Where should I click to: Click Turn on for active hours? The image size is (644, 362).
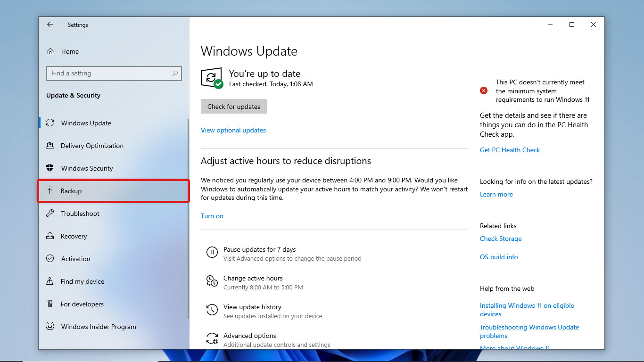point(212,216)
